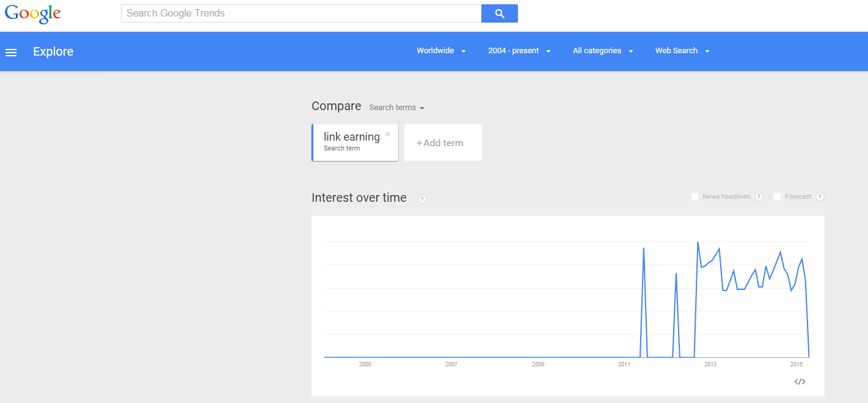The width and height of the screenshot is (868, 403).
Task: Open the Search terms compare dropdown
Action: point(396,108)
